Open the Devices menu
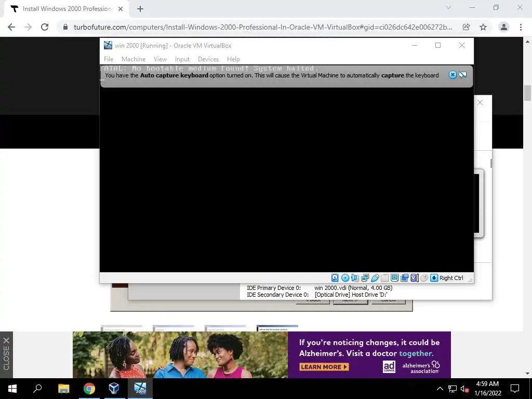The image size is (532, 399). click(208, 59)
